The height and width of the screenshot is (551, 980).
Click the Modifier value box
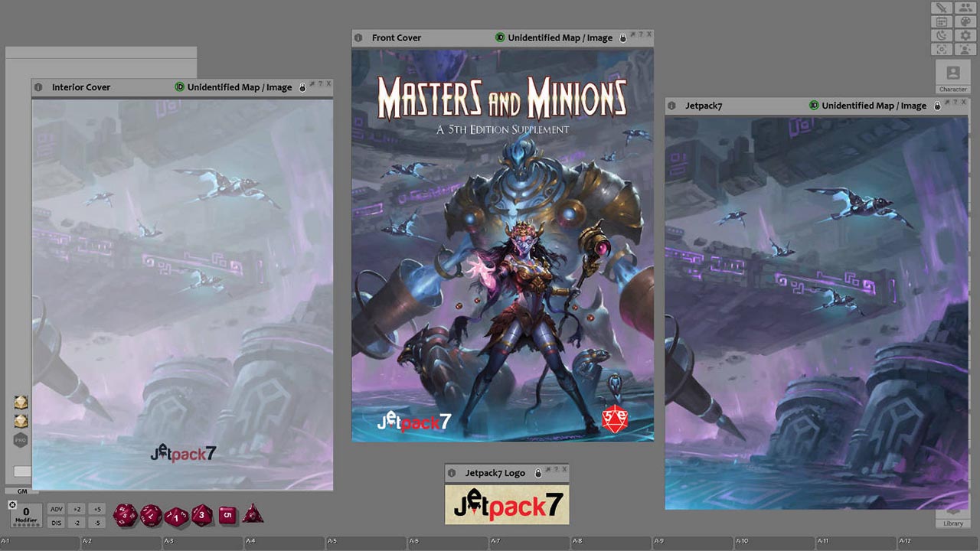tap(26, 514)
